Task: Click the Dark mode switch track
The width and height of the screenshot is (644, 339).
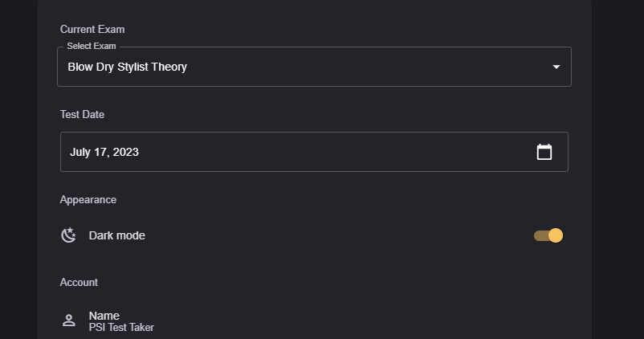Action: click(540, 235)
